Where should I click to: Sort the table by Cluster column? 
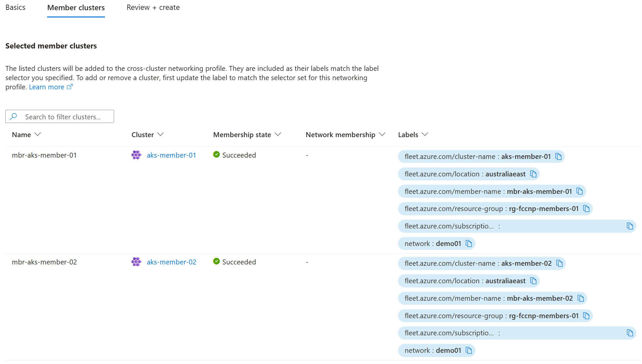pos(147,135)
